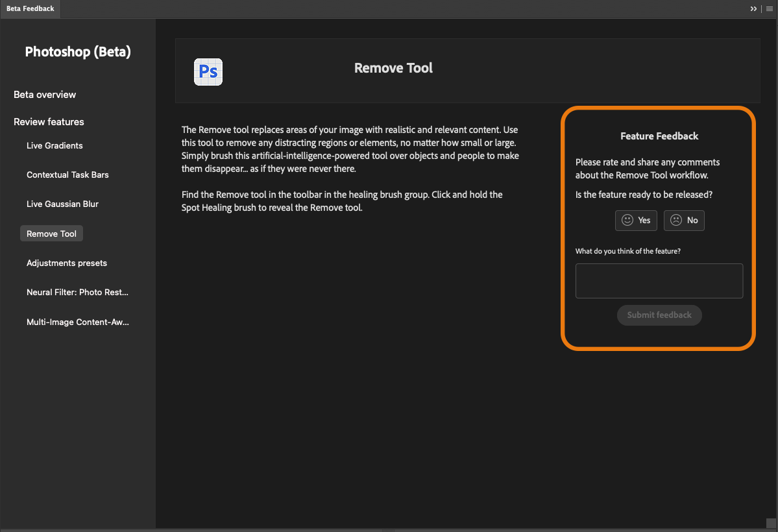Viewport: 778px width, 532px height.
Task: Open the Adjustments presets page
Action: click(x=66, y=263)
